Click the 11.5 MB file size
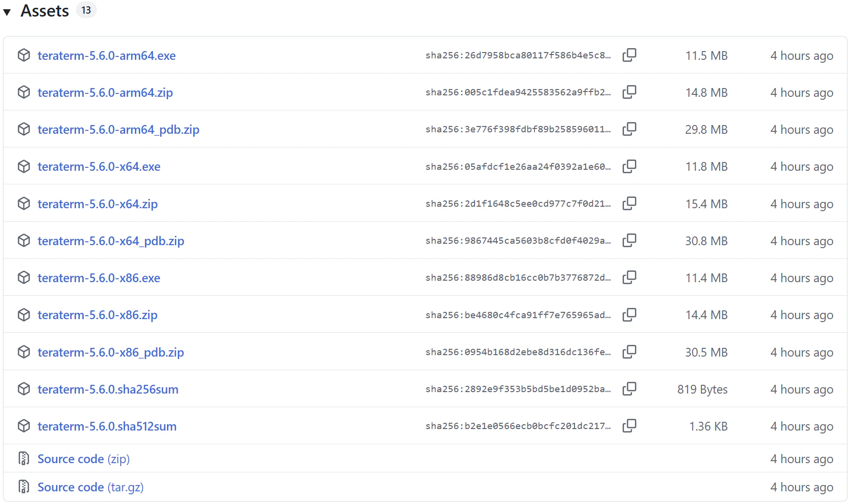The width and height of the screenshot is (849, 504). tap(706, 55)
